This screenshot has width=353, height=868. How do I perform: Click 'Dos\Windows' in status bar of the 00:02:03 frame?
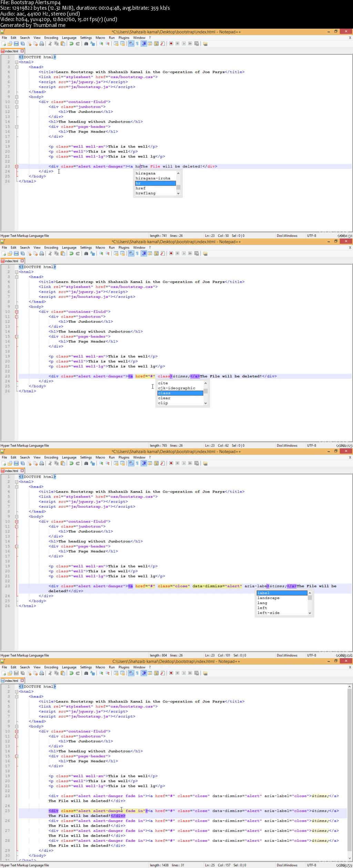[287, 446]
